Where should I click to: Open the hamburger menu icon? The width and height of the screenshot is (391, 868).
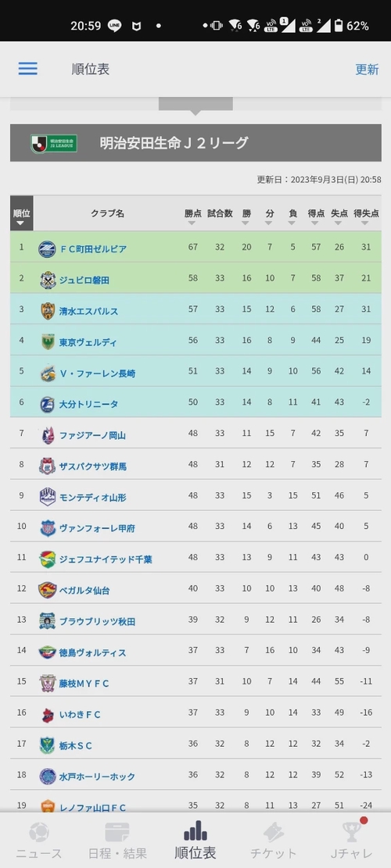[x=27, y=69]
